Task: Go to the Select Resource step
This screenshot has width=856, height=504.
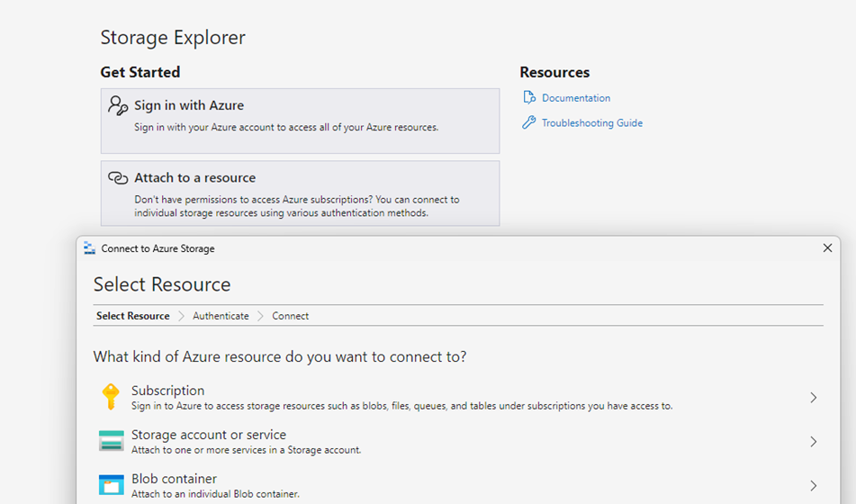Action: (132, 316)
